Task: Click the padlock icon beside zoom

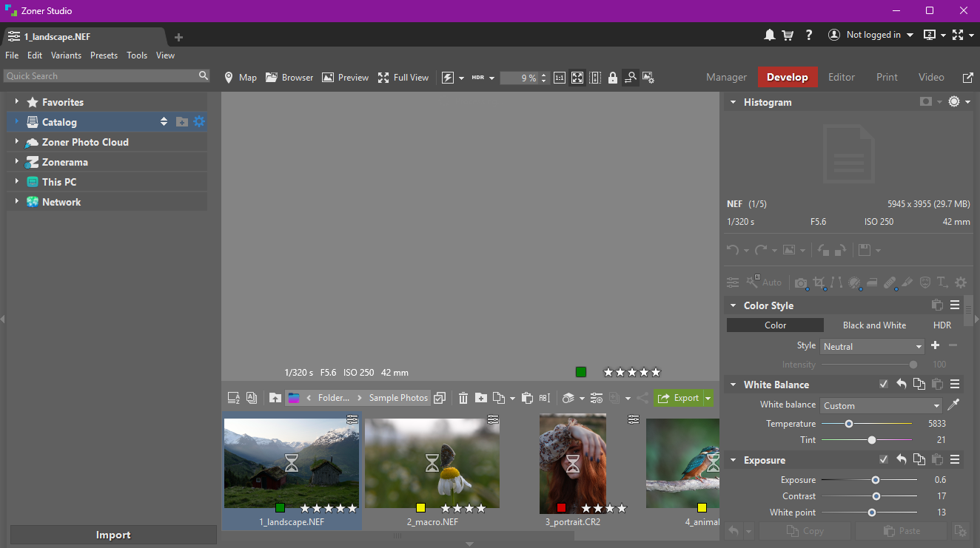Action: [613, 78]
